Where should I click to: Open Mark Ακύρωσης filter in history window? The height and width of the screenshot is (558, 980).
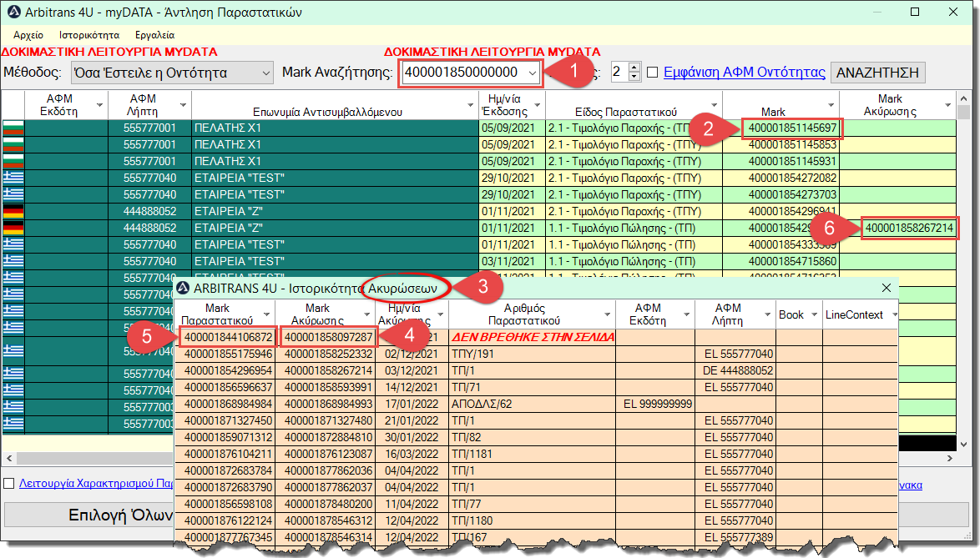[x=367, y=314]
